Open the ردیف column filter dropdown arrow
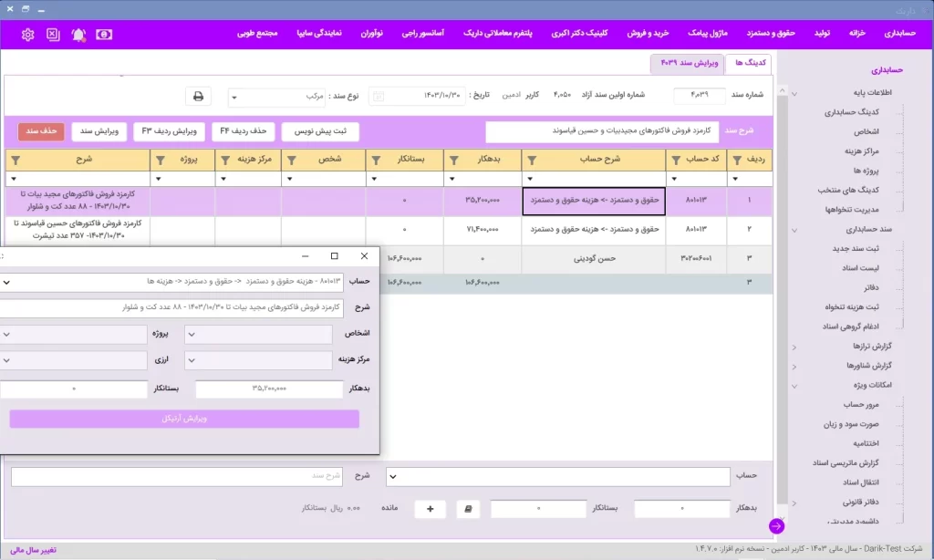Image resolution: width=934 pixels, height=560 pixels. [735, 179]
